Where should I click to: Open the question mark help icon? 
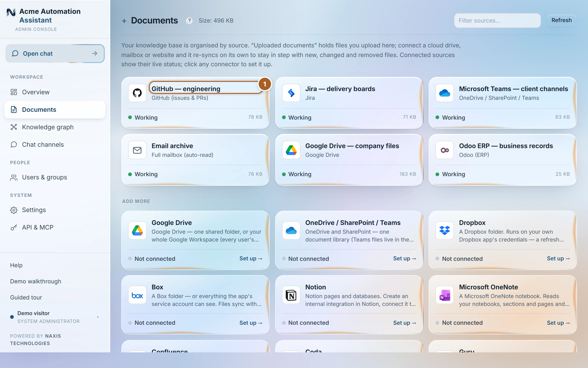(189, 21)
